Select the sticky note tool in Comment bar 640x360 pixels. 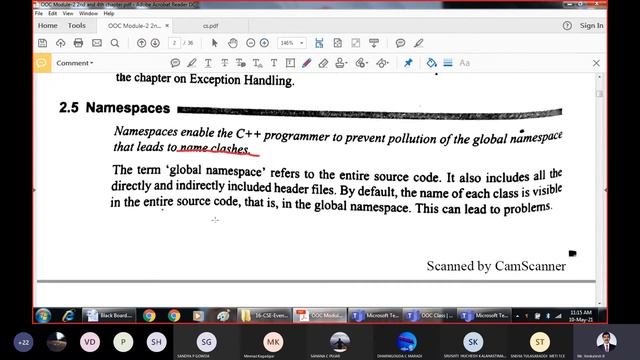click(175, 63)
